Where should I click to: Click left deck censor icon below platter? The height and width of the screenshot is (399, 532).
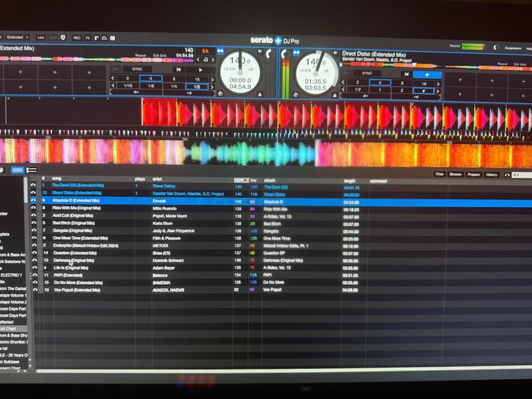click(220, 94)
